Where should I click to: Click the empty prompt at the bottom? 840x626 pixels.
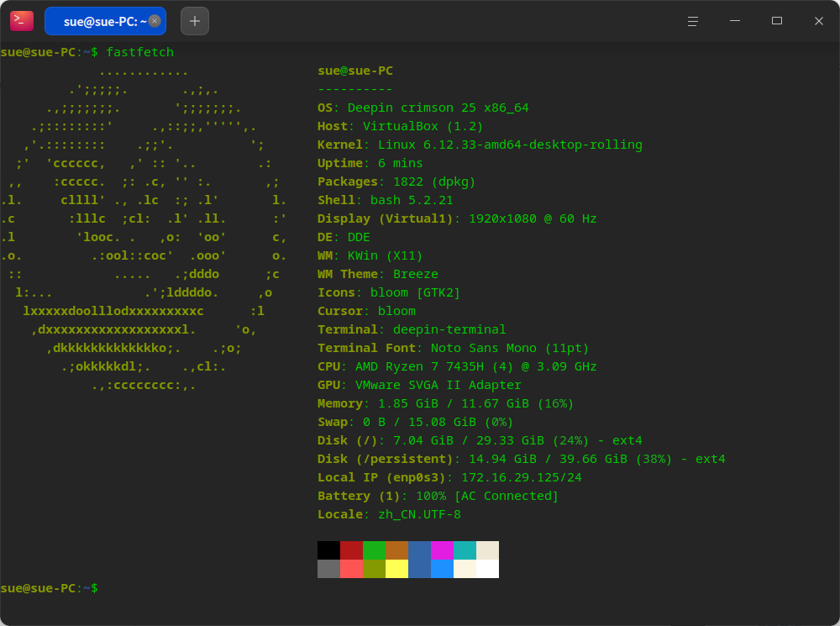50,588
